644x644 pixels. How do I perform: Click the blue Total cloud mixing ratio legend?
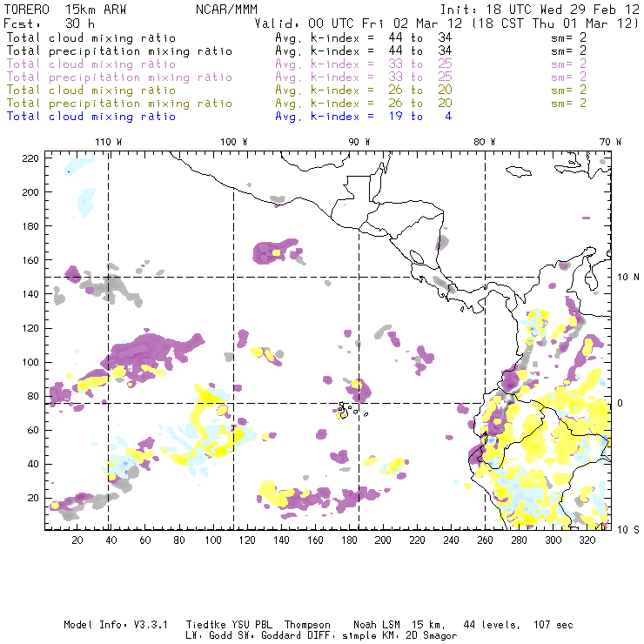91,117
